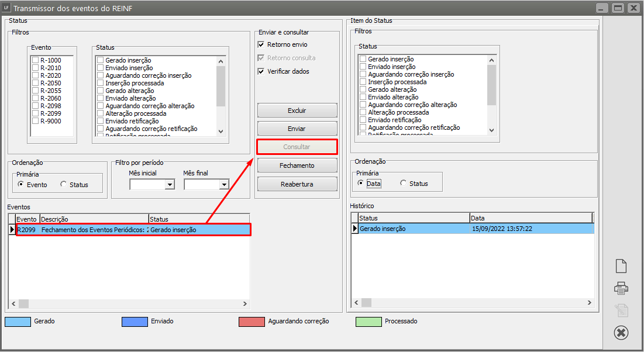This screenshot has height=352, width=644.
Task: Click the Reabertura button
Action: click(297, 184)
